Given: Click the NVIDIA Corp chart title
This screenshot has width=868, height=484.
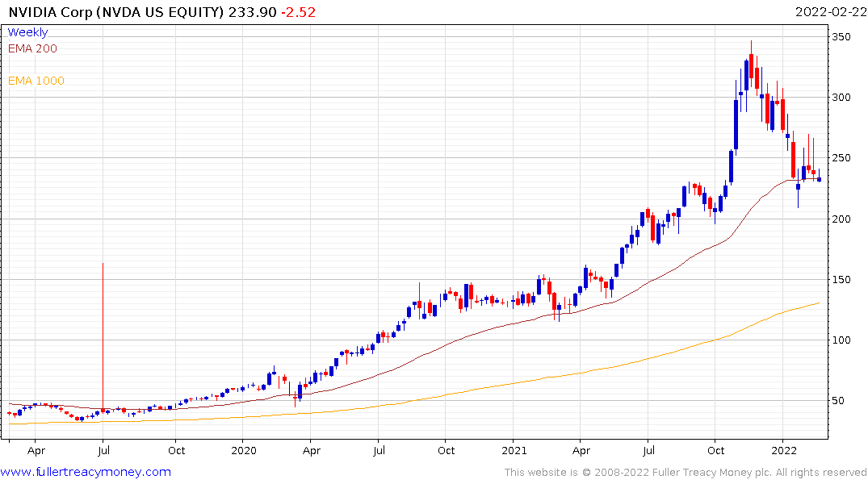Looking at the screenshot, I should [x=116, y=12].
